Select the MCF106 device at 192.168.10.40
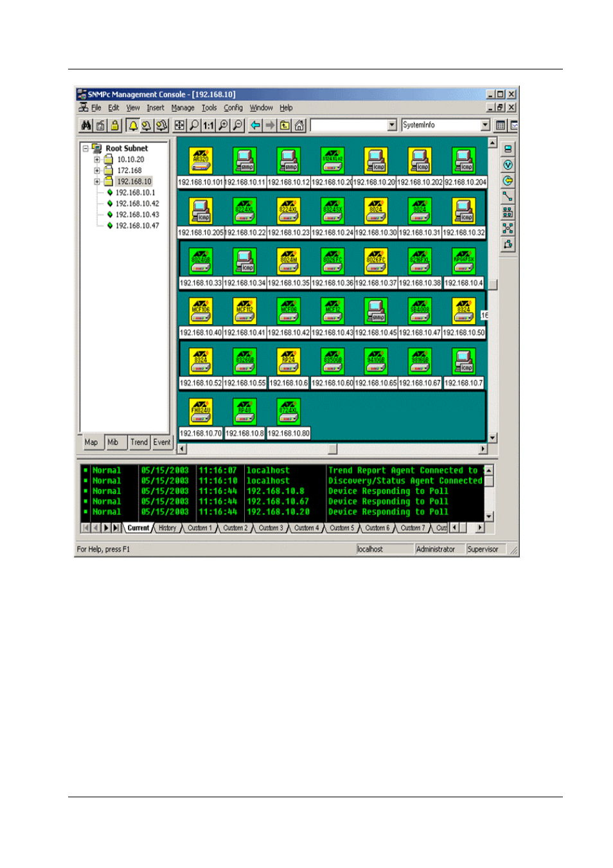 coord(201,311)
